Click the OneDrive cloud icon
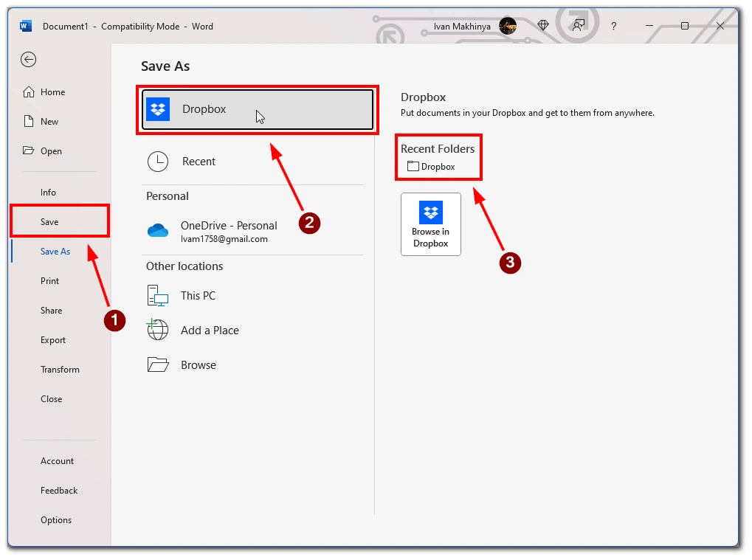Screen dimensions: 752x560 tap(158, 231)
